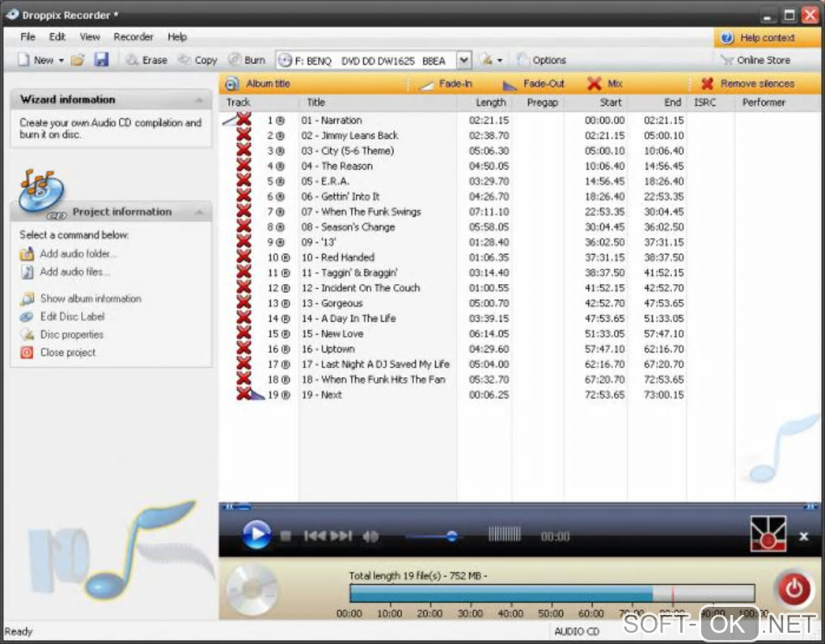
Task: Open Disc properties
Action: click(x=61, y=335)
